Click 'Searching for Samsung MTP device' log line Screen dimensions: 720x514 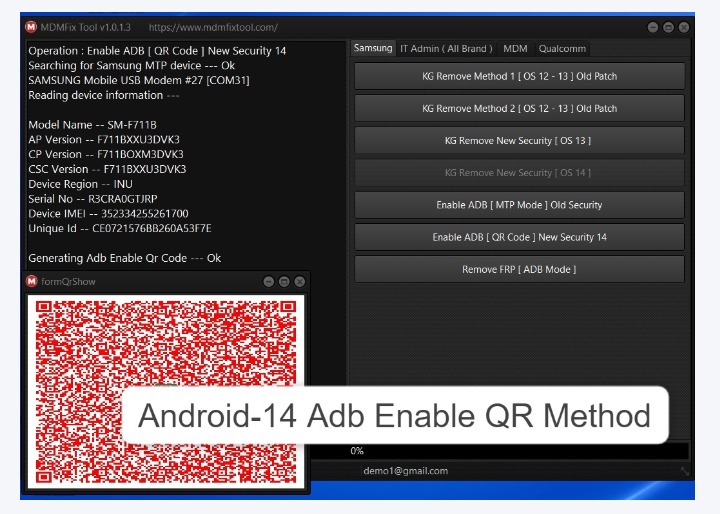pos(131,65)
